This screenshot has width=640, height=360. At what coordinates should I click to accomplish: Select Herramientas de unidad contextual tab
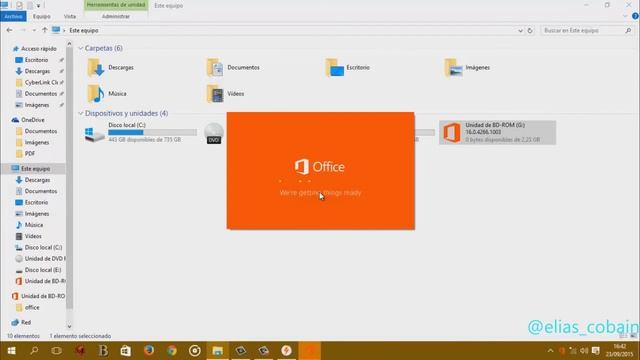tap(116, 5)
